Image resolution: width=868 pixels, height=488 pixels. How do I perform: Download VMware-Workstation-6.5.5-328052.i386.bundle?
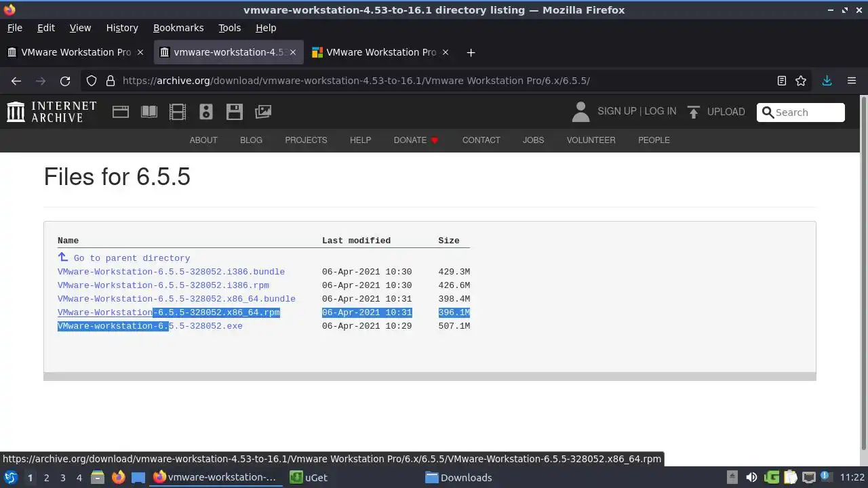point(171,272)
